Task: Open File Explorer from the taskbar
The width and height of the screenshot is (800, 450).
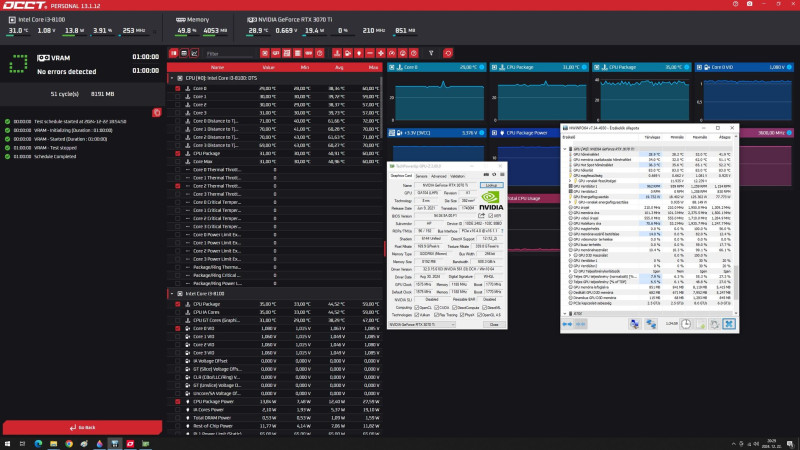Action: pos(54,444)
